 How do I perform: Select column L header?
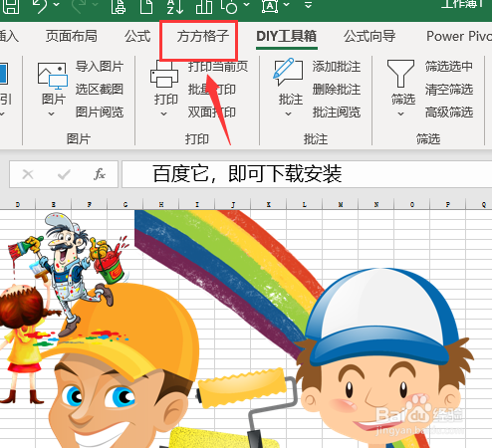tap(304, 204)
